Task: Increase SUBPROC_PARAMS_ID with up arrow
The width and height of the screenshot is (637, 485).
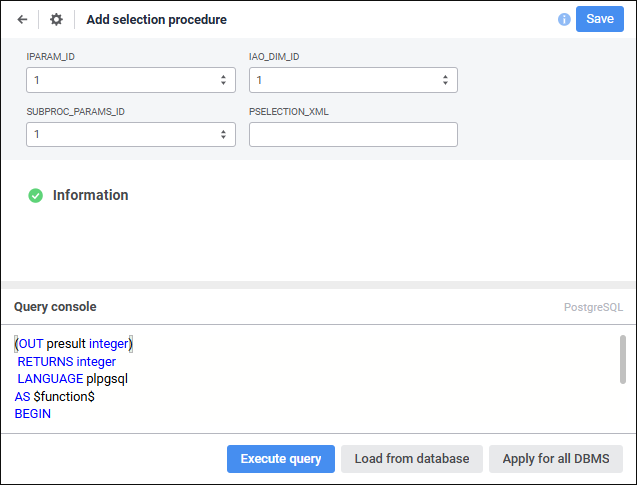Action: coord(223,130)
